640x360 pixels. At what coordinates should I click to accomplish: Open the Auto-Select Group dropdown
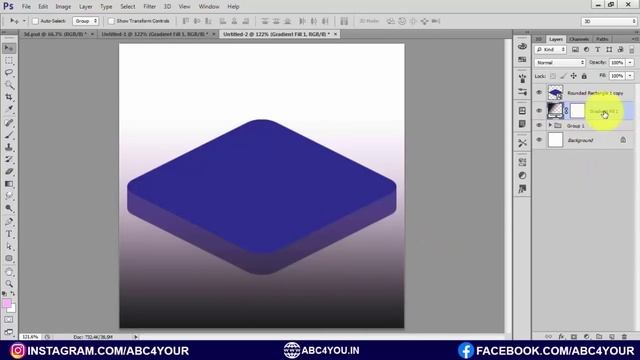(x=85, y=21)
